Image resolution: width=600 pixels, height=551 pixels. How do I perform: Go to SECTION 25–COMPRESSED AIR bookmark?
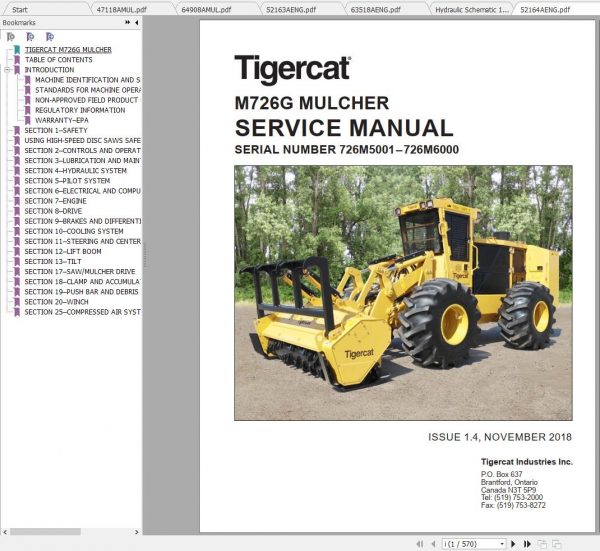click(83, 312)
